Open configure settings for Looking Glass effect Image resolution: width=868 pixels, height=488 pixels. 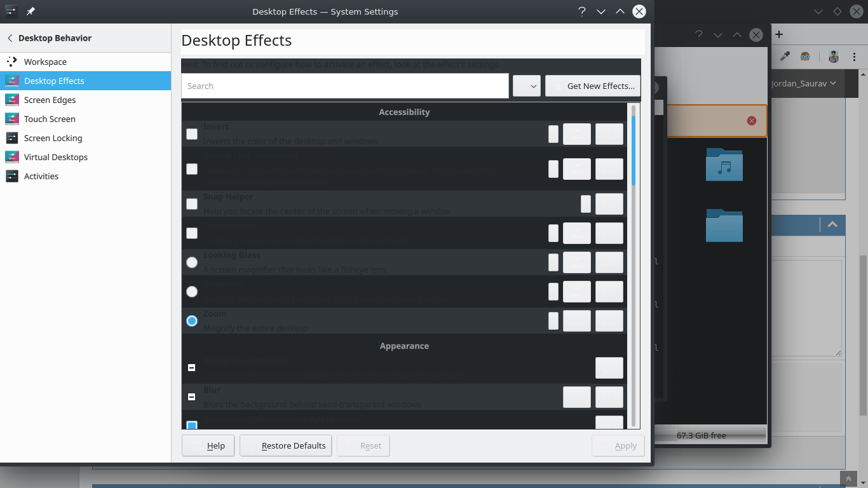pyautogui.click(x=577, y=262)
